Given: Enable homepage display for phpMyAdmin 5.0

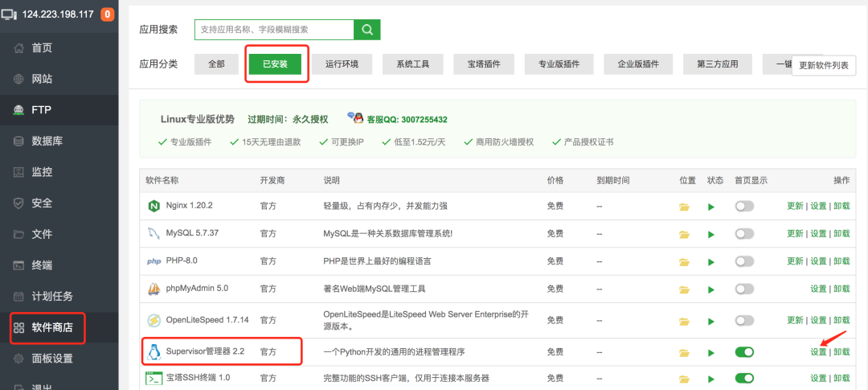Looking at the screenshot, I should [x=744, y=289].
